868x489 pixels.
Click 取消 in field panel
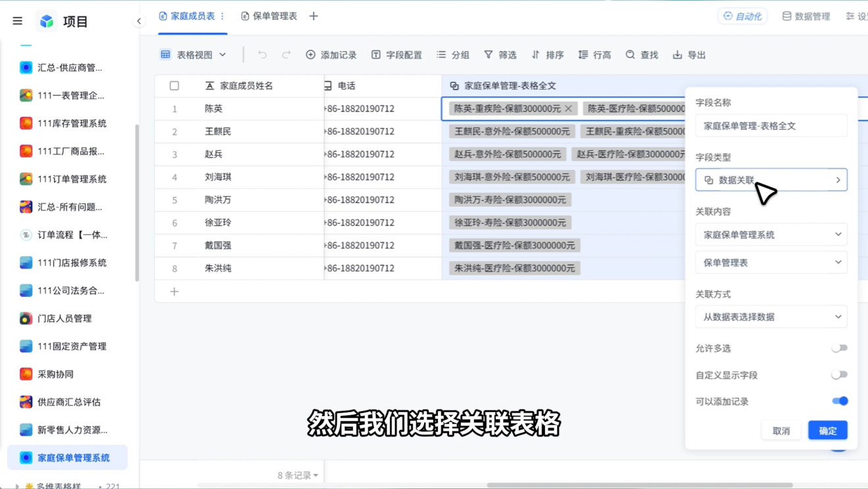click(781, 430)
